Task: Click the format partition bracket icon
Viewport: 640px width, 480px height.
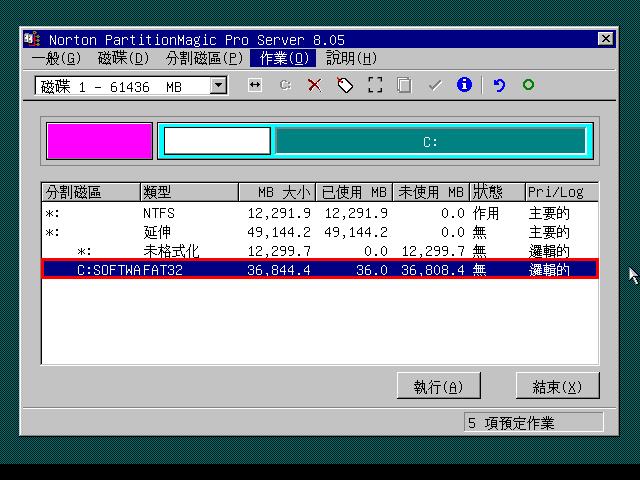Action: (375, 85)
